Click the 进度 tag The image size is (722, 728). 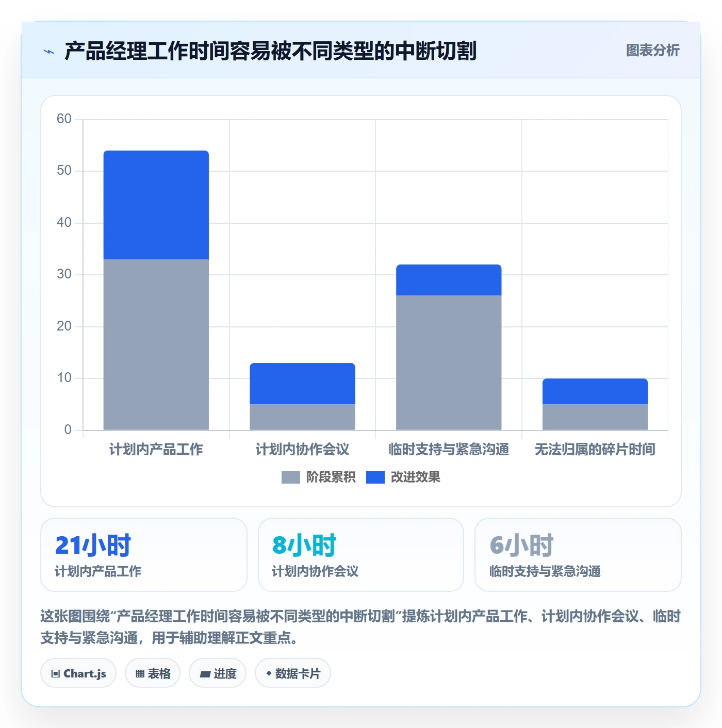click(218, 673)
